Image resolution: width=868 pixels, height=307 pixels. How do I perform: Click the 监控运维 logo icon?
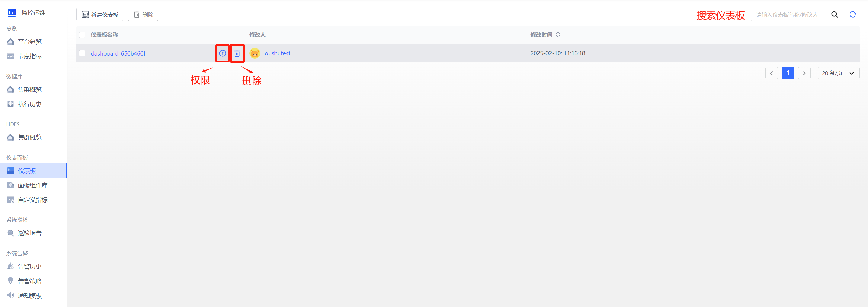tap(12, 12)
